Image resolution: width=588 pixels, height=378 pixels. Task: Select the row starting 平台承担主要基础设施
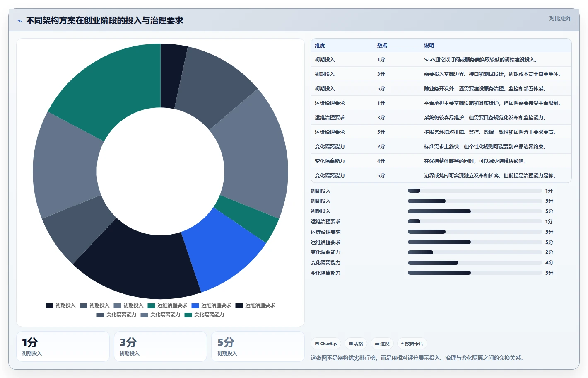[441, 103]
